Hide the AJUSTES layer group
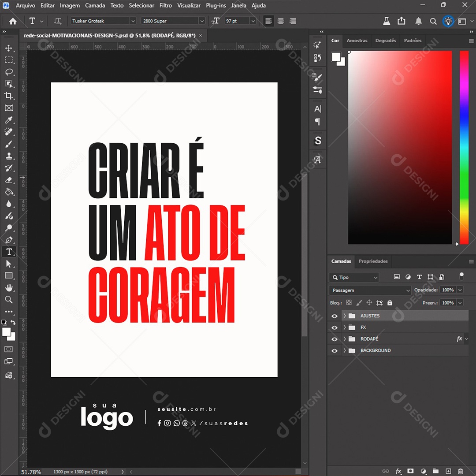476x476 pixels. click(335, 316)
